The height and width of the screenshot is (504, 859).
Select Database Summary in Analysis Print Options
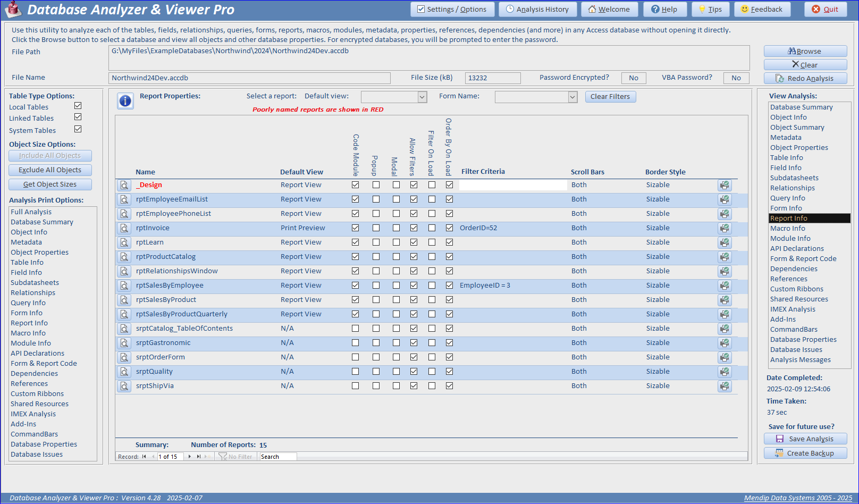(42, 222)
